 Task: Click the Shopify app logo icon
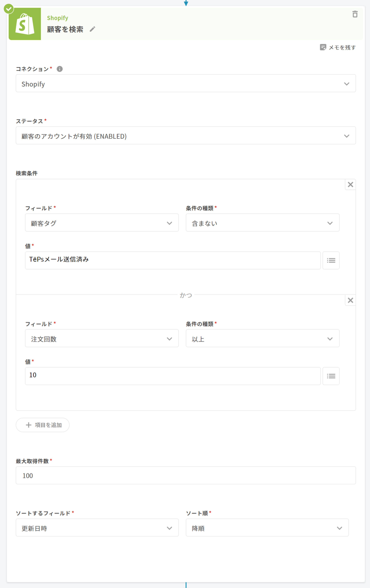click(x=25, y=24)
